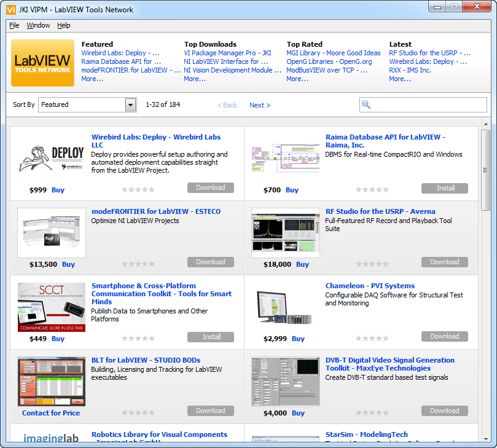Open the Window menu
The width and height of the screenshot is (497, 448).
point(38,25)
